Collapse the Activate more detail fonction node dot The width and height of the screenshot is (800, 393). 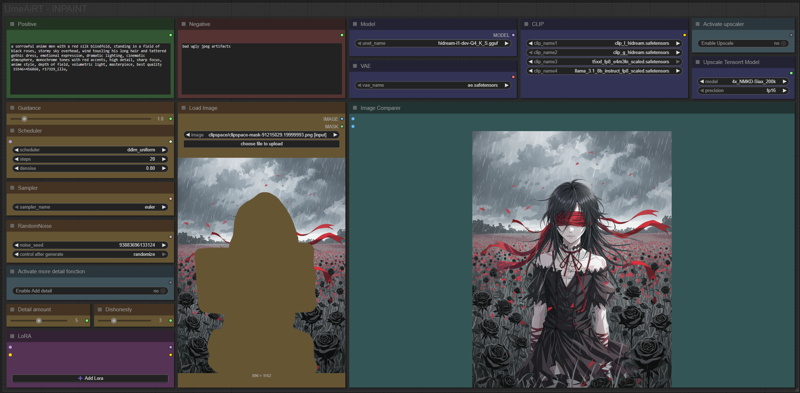[12, 272]
